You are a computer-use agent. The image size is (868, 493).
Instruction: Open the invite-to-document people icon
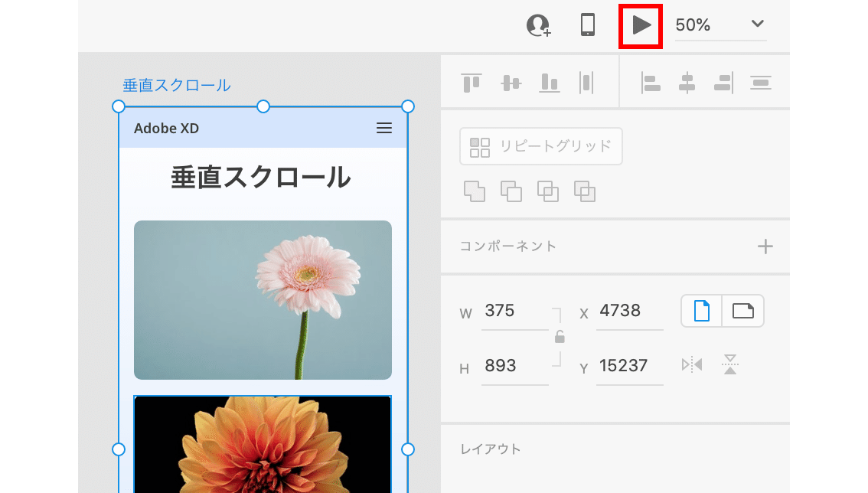pyautogui.click(x=538, y=24)
